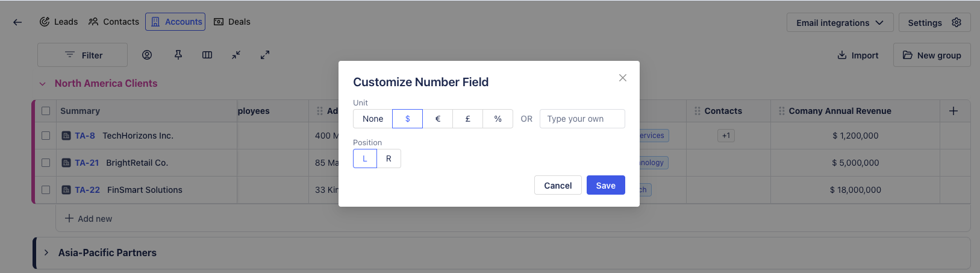Go to the Leads tab
This screenshot has height=273, width=980.
(x=59, y=22)
